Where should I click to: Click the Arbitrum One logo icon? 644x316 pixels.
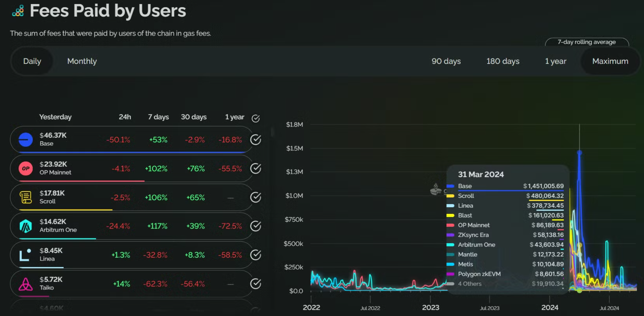26,226
